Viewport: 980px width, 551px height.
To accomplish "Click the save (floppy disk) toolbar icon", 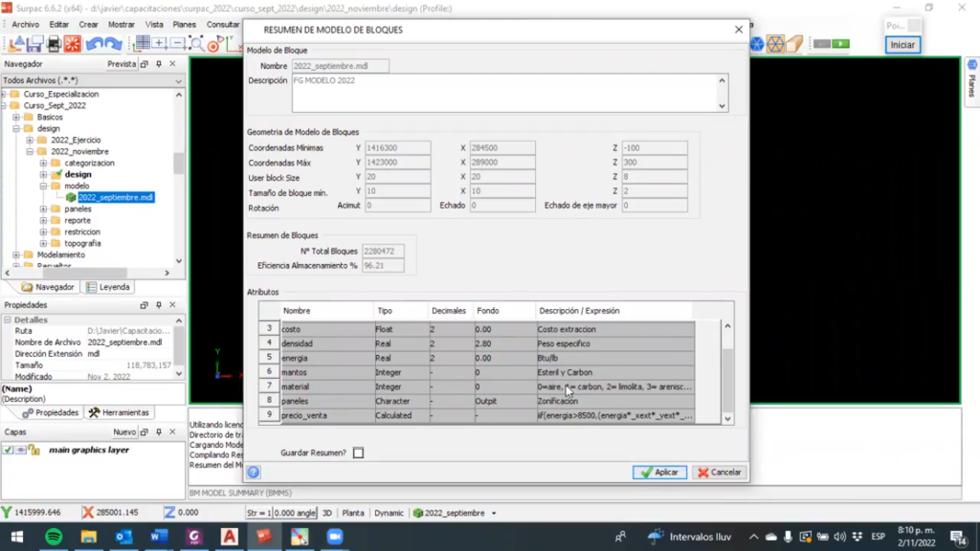I will coord(35,44).
